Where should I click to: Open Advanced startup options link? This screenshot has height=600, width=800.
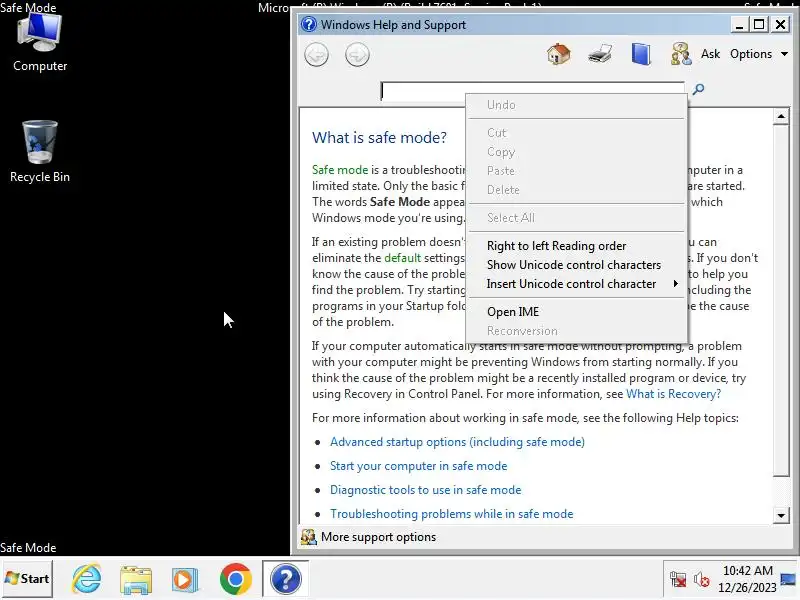pyautogui.click(x=457, y=442)
